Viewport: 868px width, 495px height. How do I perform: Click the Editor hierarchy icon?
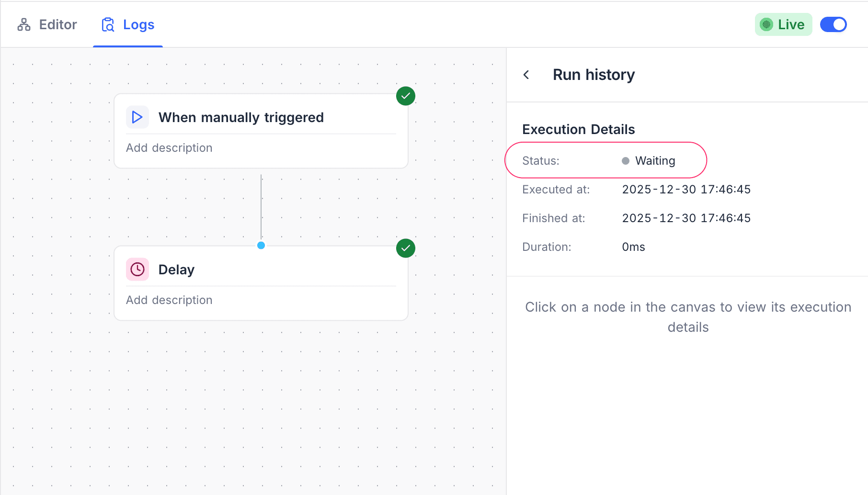[x=24, y=24]
